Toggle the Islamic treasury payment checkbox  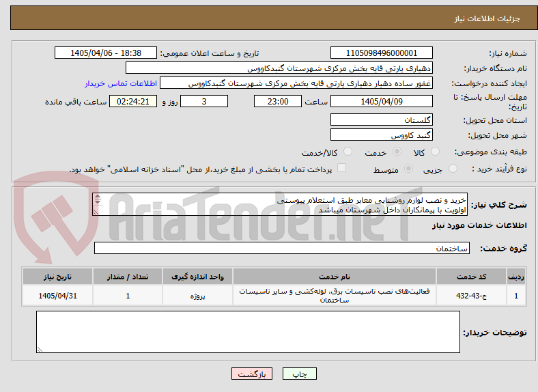(x=342, y=168)
